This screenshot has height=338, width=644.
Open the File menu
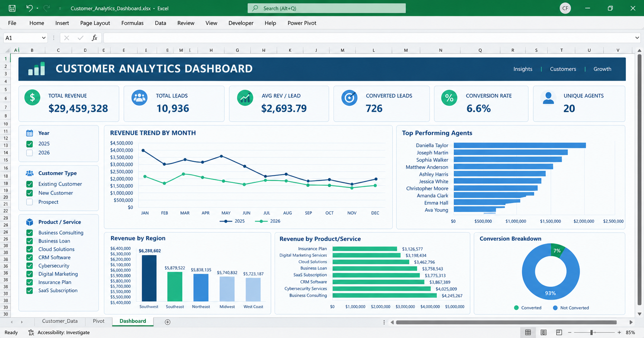pos(12,23)
